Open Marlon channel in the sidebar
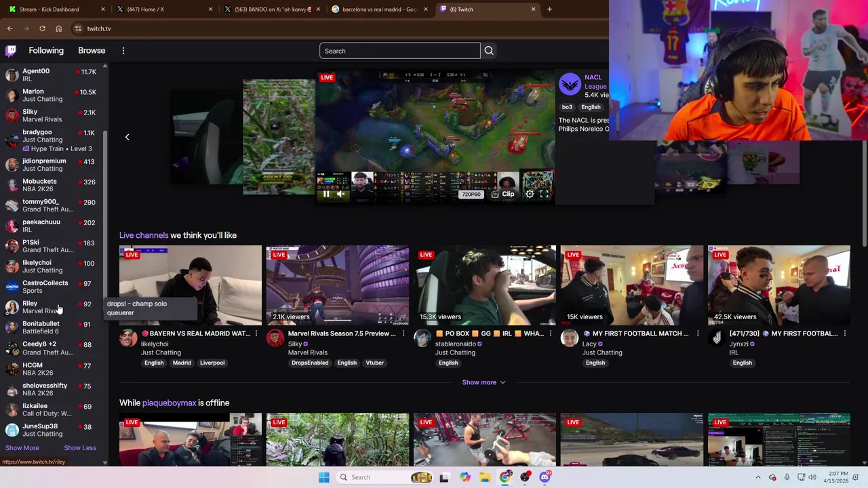The width and height of the screenshot is (868, 488). 51,95
